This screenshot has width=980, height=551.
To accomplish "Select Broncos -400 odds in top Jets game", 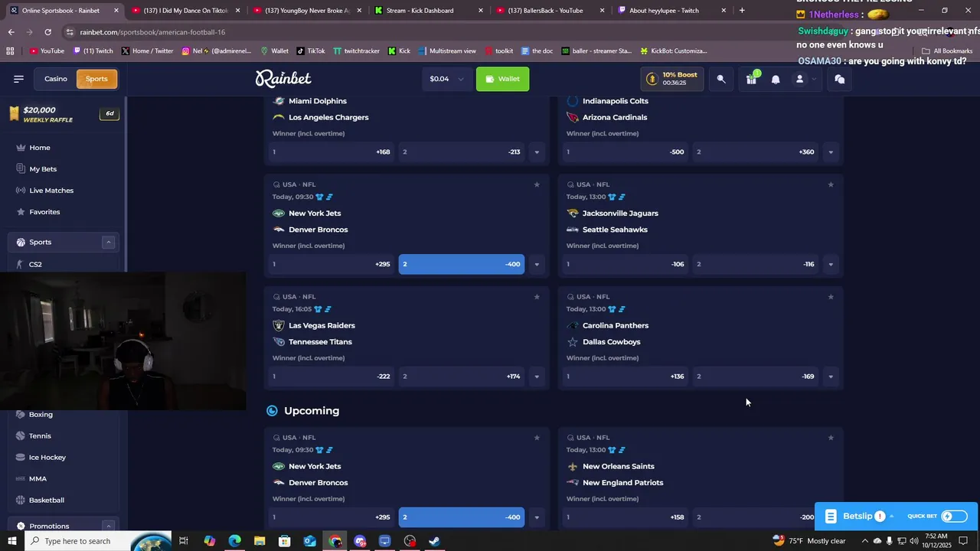I will click(x=462, y=264).
